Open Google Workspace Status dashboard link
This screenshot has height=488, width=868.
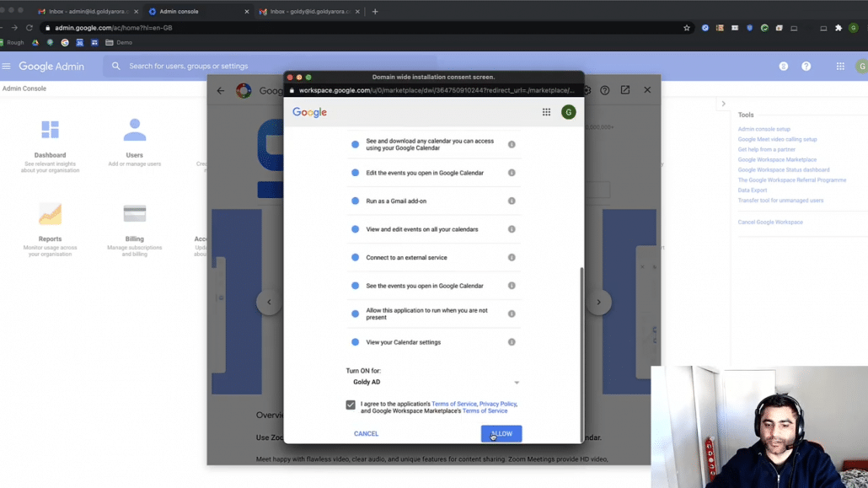(784, 170)
